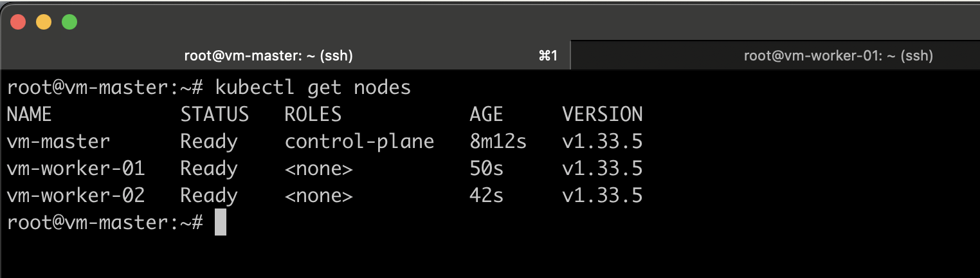Click the VERSION column header

point(602,115)
